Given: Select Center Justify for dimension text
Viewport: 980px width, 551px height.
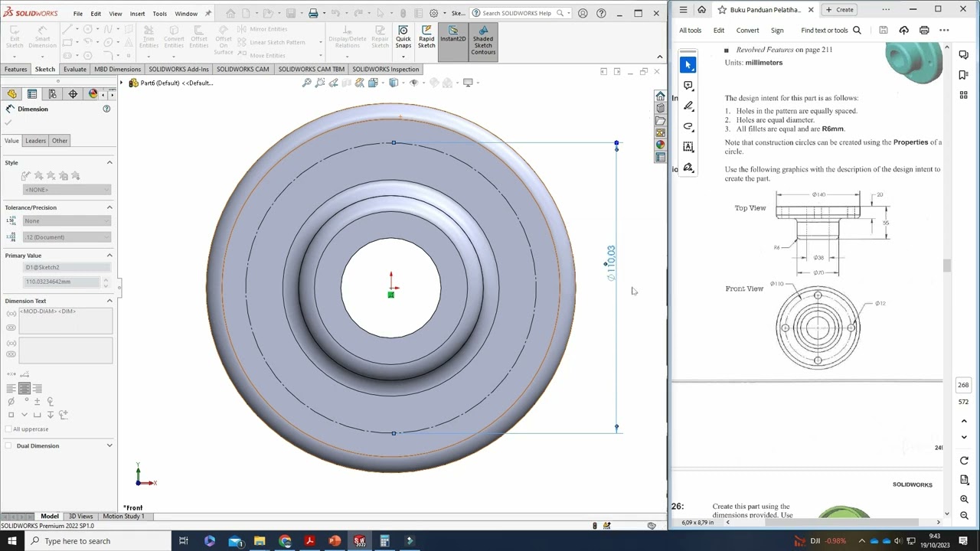Looking at the screenshot, I should pos(24,389).
